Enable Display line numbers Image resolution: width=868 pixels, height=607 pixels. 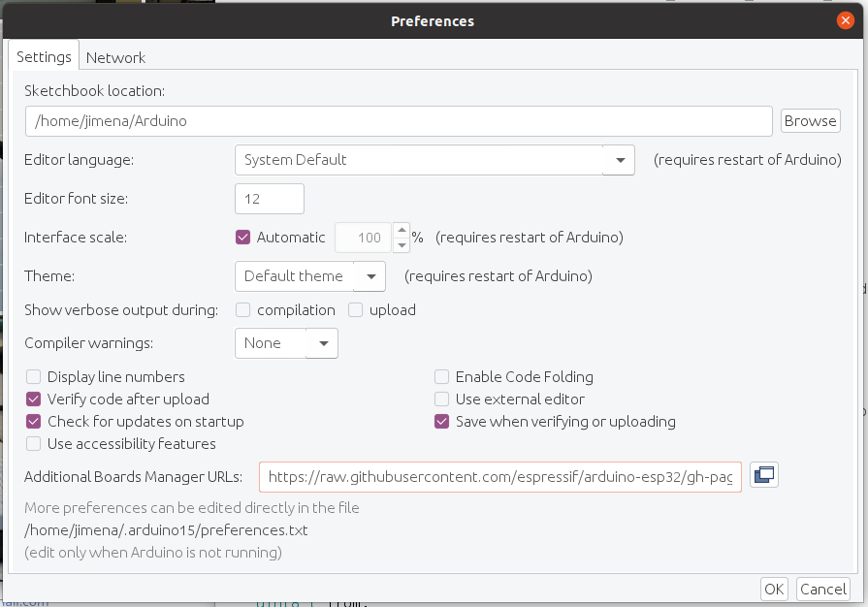pos(33,377)
